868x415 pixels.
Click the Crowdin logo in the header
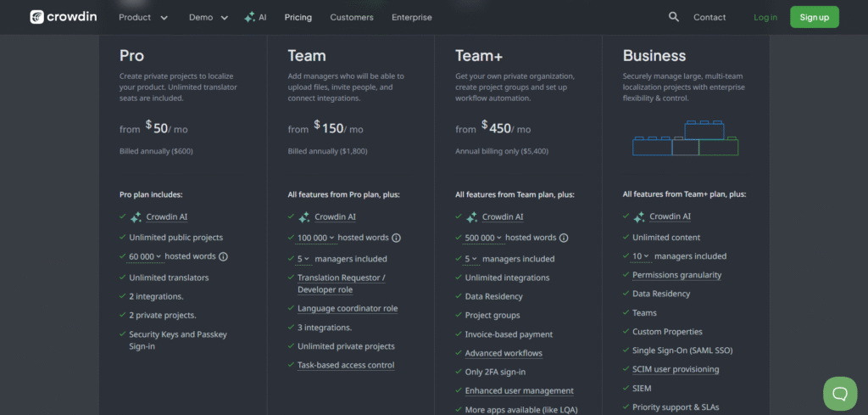click(63, 17)
